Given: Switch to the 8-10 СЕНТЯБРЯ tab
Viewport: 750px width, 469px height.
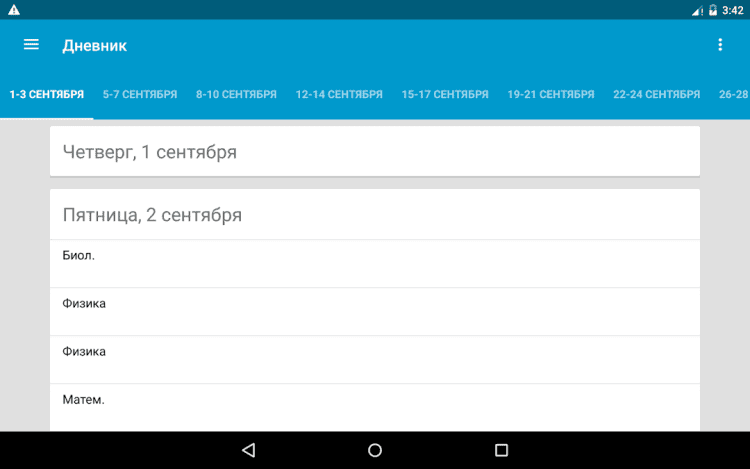Looking at the screenshot, I should coord(236,95).
